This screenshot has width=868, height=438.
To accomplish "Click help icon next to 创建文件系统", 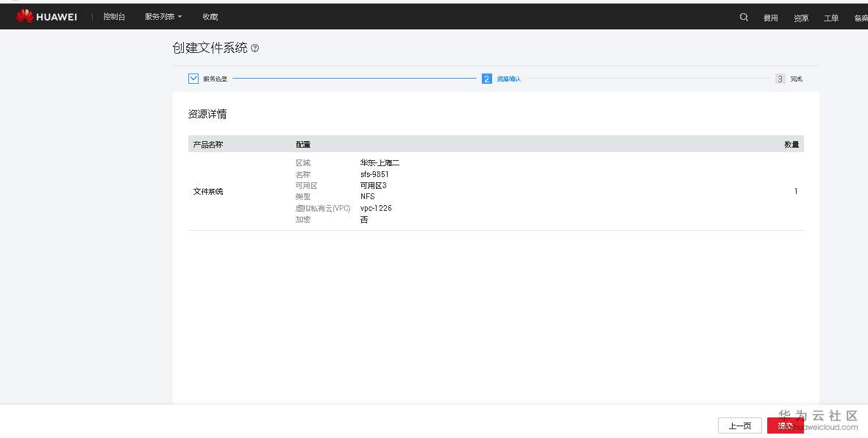I will (255, 48).
